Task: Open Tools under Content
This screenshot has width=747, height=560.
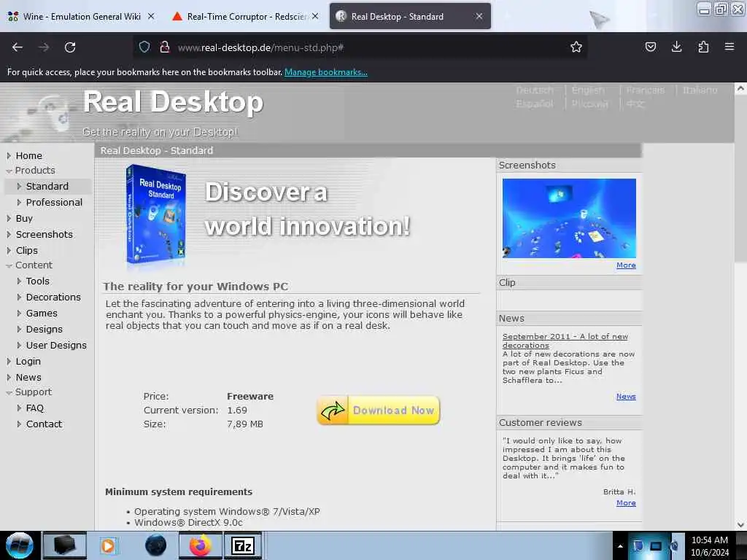Action: pos(38,281)
